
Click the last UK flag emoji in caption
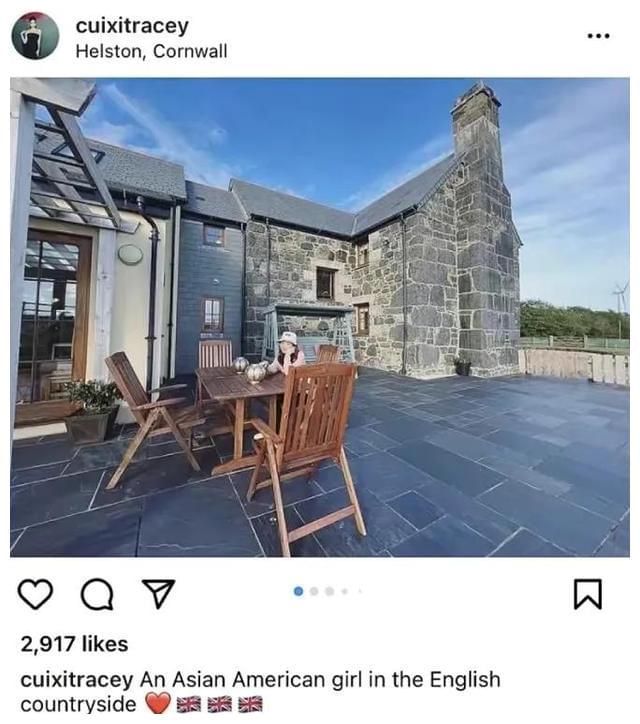click(x=250, y=705)
